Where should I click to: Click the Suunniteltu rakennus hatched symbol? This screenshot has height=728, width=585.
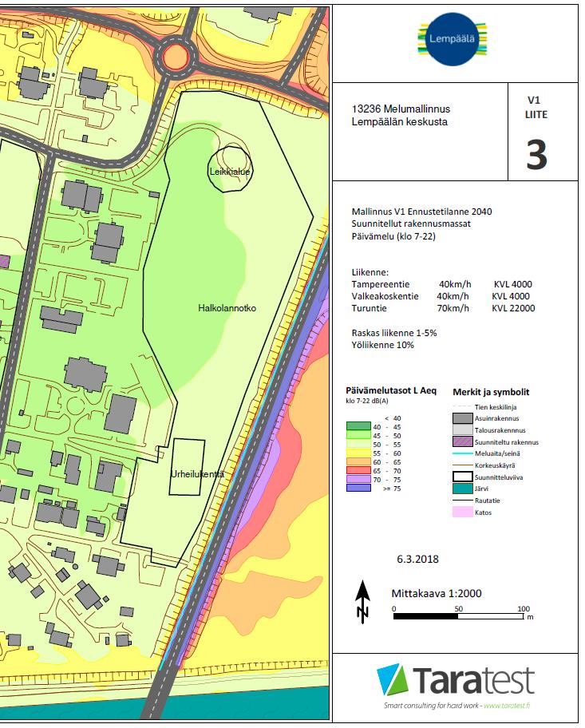tap(462, 441)
